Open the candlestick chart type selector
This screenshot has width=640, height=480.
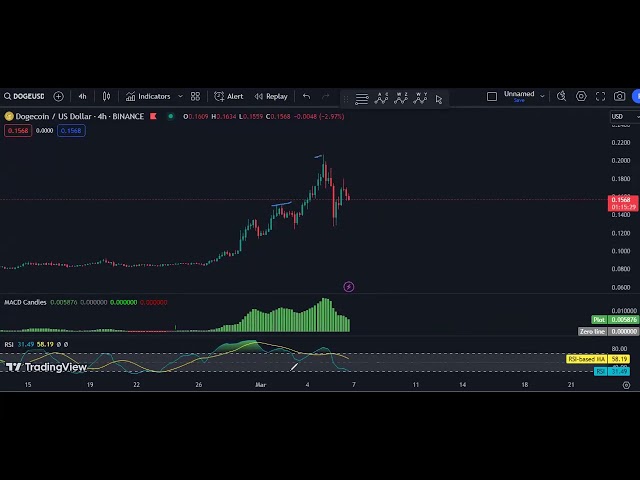(107, 97)
